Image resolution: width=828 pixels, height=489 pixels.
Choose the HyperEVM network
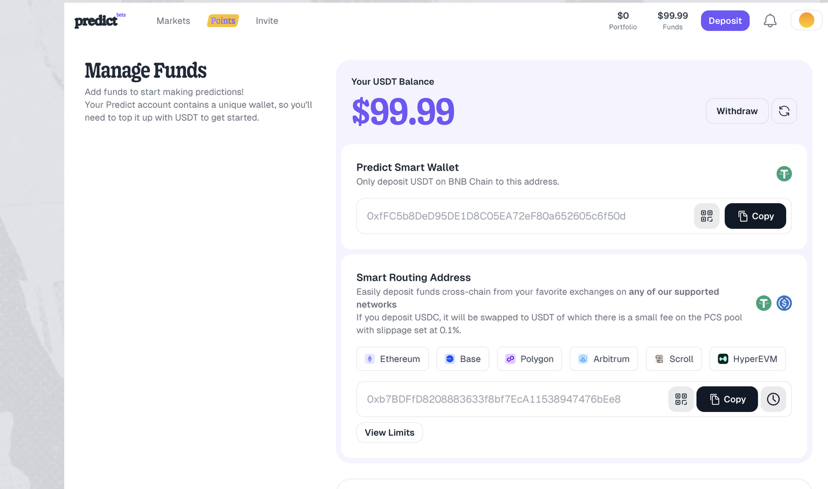(747, 359)
